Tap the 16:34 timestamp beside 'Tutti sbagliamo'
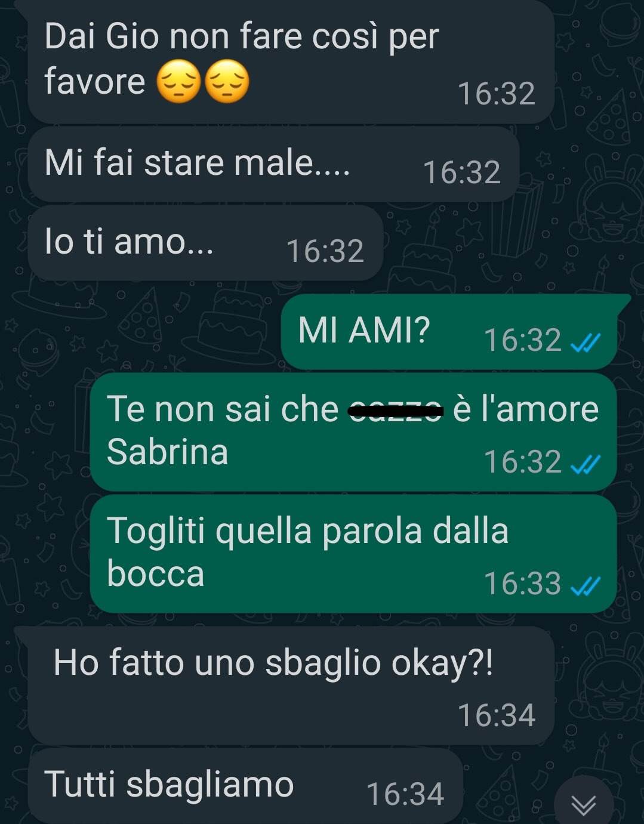The image size is (644, 824). coord(405,794)
